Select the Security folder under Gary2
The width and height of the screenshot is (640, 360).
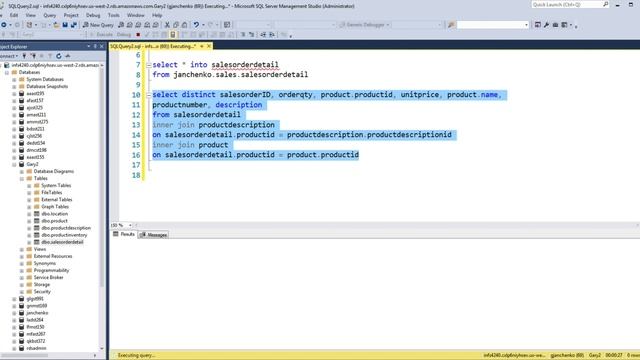pyautogui.click(x=42, y=291)
